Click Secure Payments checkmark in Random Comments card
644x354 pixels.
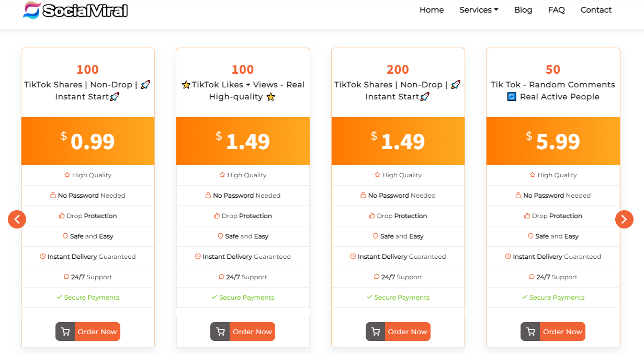tap(524, 298)
